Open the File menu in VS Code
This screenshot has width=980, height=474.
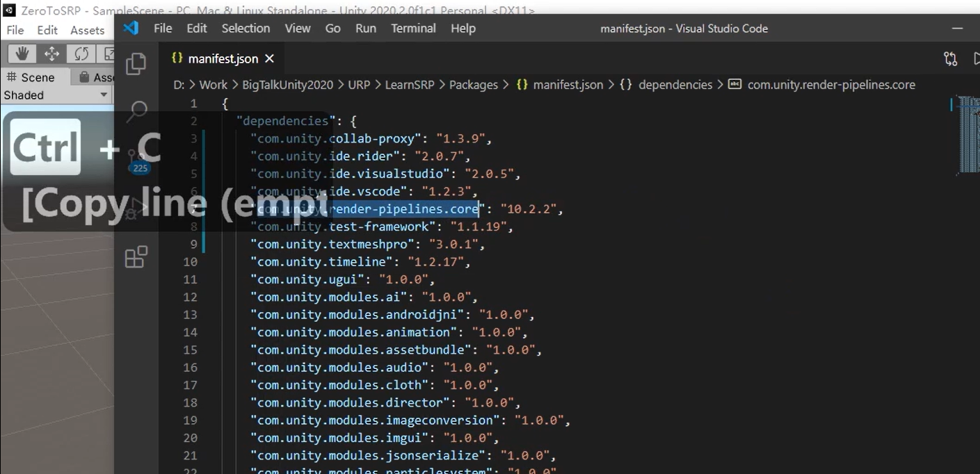163,28
